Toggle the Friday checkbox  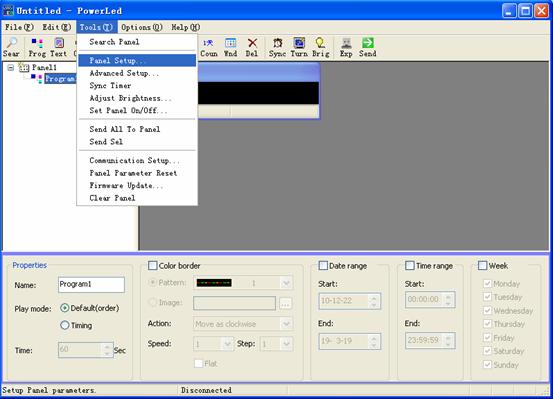tap(487, 338)
